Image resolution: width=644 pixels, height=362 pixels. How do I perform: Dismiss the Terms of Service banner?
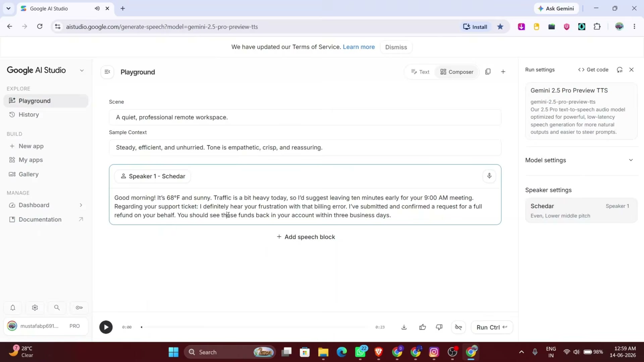pos(396,47)
